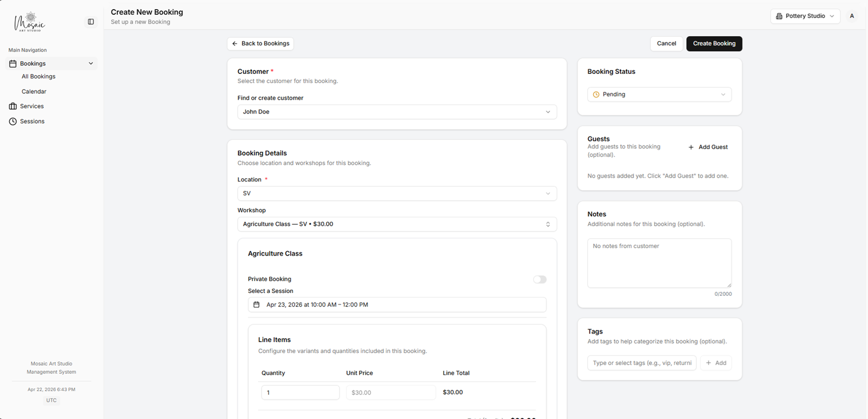
Task: Enable the Private Booking toggle
Action: (x=539, y=279)
